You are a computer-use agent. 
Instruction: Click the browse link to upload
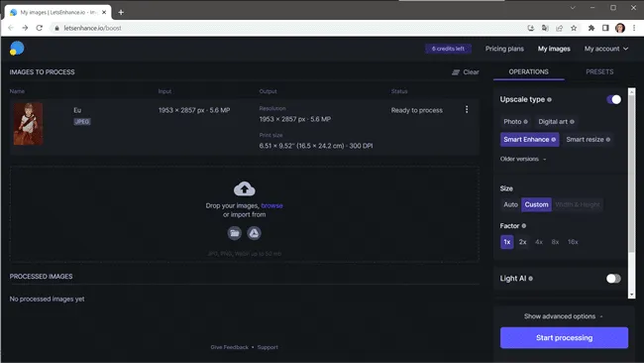pyautogui.click(x=271, y=205)
